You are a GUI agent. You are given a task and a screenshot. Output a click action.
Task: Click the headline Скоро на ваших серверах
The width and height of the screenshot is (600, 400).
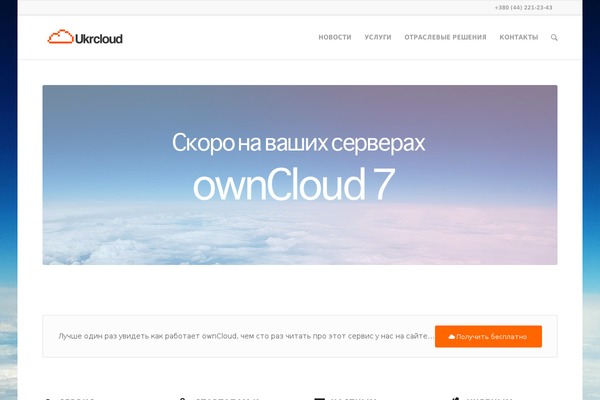[x=298, y=143]
